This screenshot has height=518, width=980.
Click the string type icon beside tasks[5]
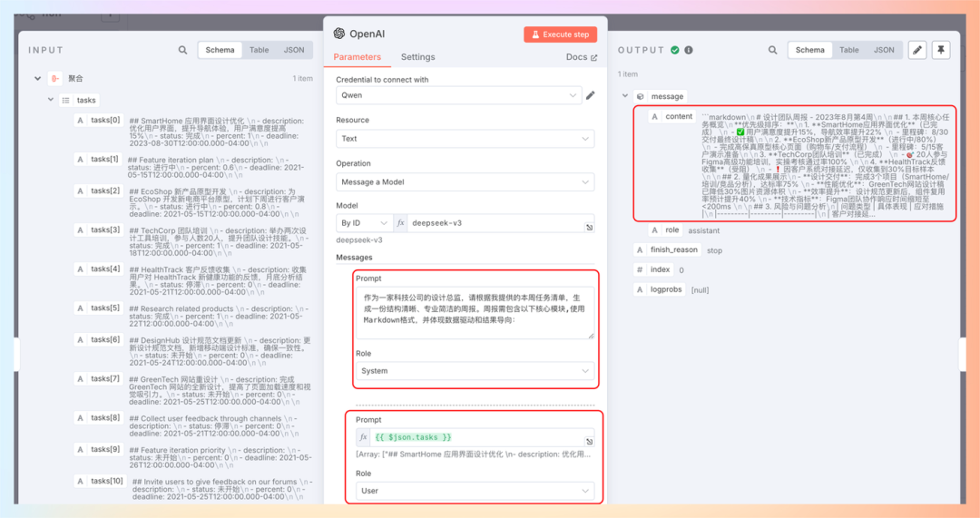(80, 308)
